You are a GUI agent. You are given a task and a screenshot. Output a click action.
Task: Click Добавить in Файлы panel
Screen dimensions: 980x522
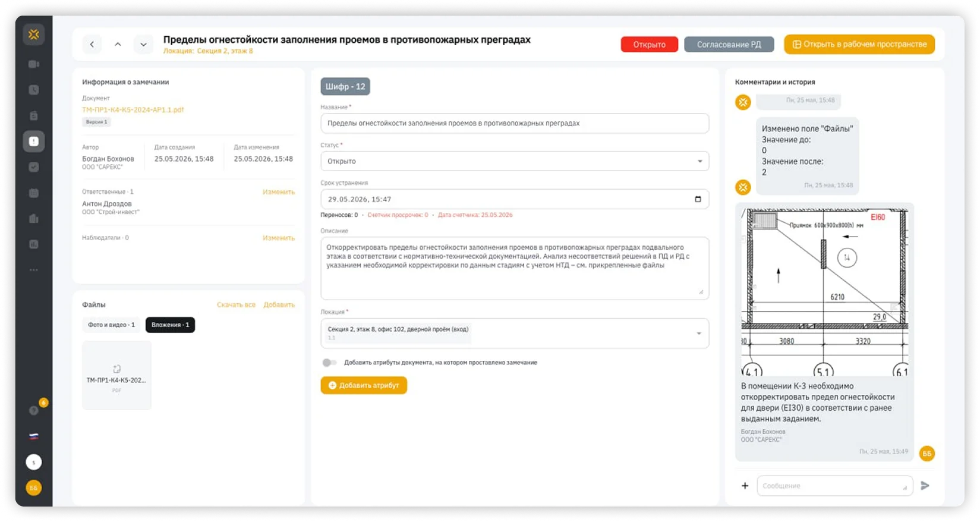[x=279, y=305]
